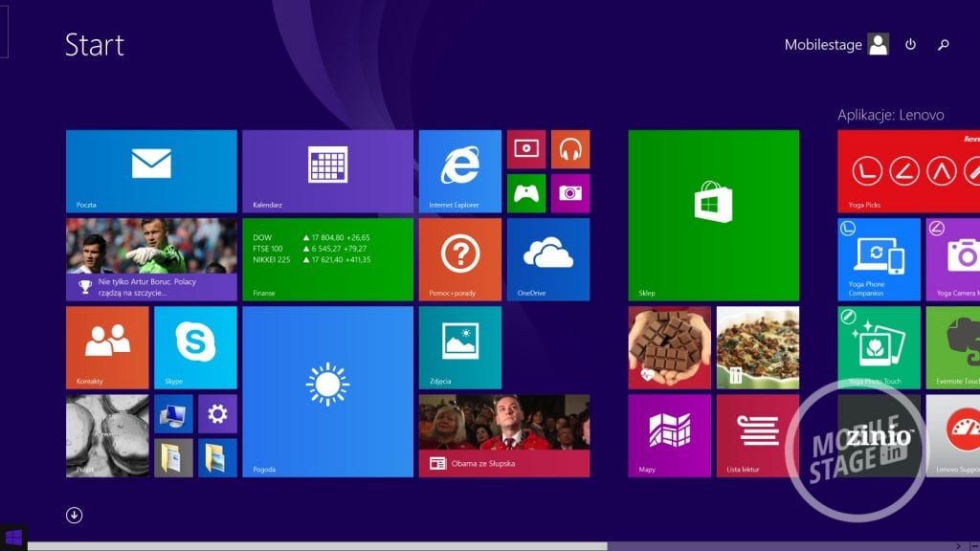Screen dimensions: 980x551
Task: Open the small music headphones tile
Action: point(570,149)
